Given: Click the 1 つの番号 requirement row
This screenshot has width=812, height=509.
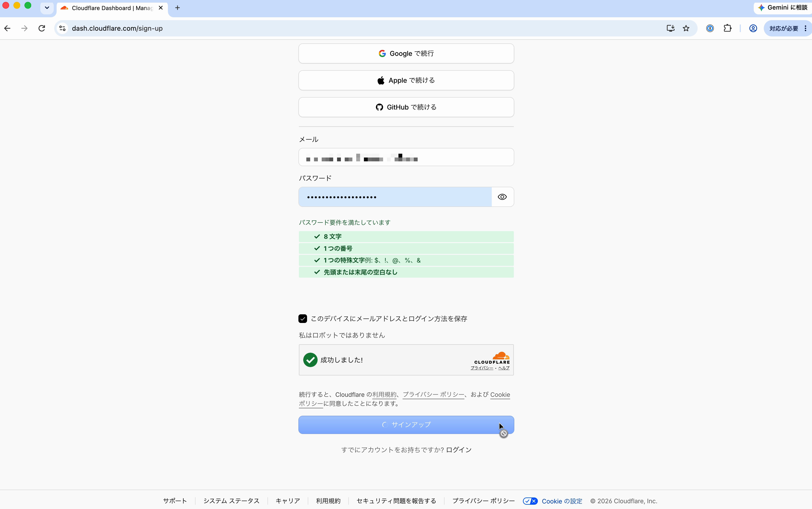Looking at the screenshot, I should point(406,248).
